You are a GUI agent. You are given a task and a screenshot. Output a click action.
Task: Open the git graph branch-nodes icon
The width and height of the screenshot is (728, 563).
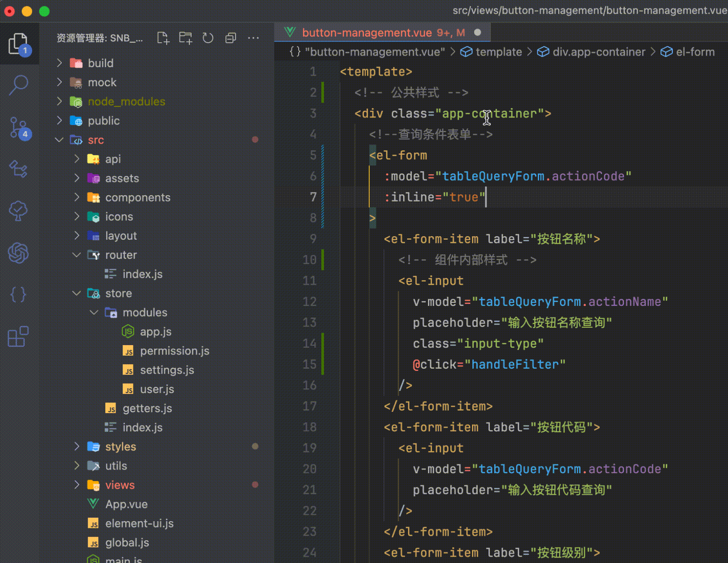coord(19,169)
